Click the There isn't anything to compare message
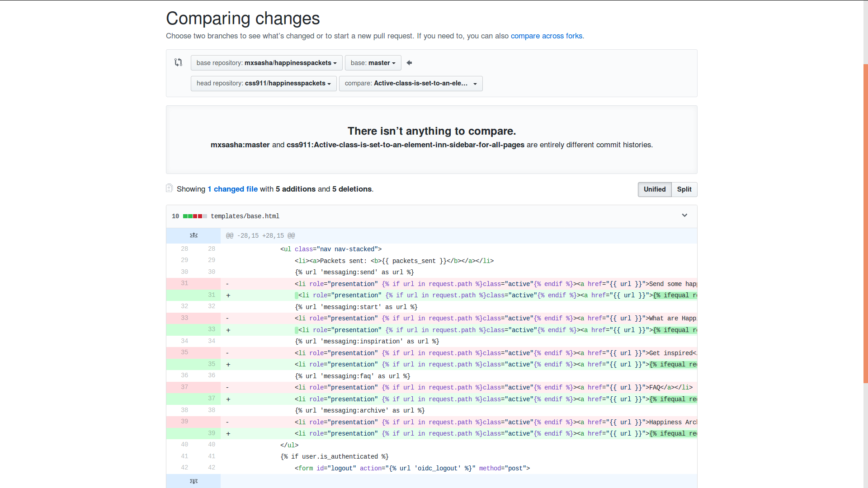This screenshot has width=868, height=488. click(x=432, y=131)
